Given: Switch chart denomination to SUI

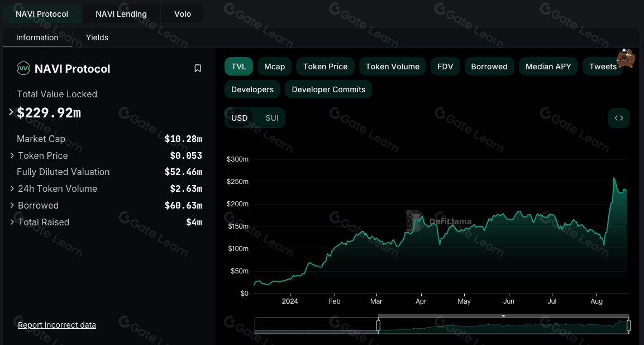Looking at the screenshot, I should point(272,118).
